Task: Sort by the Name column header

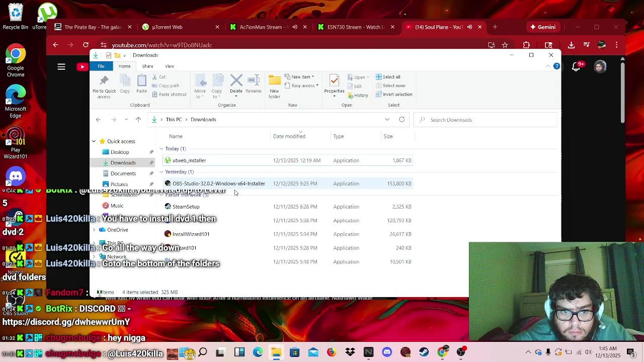Action: [176, 136]
